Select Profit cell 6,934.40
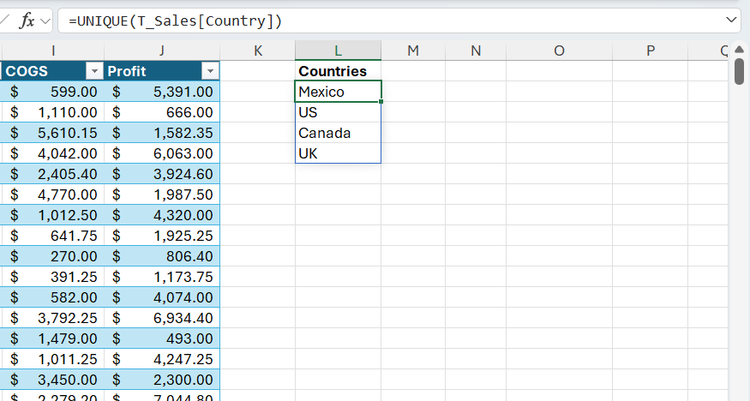750x401 pixels. click(x=162, y=318)
